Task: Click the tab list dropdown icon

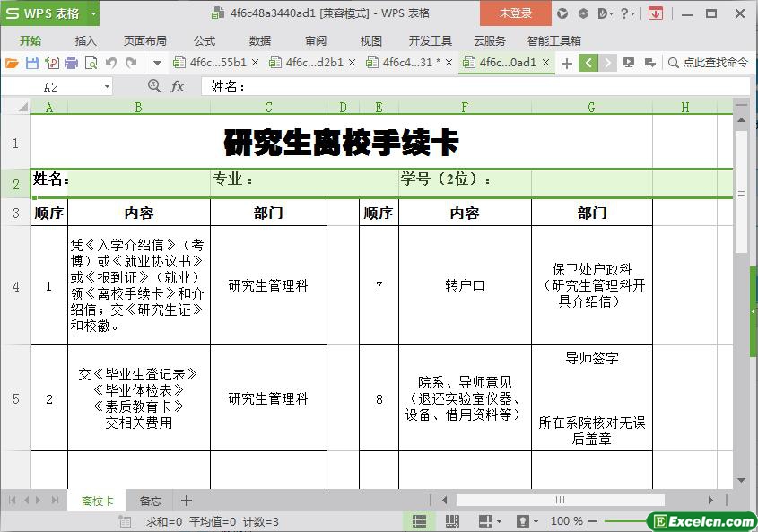Action: click(650, 63)
